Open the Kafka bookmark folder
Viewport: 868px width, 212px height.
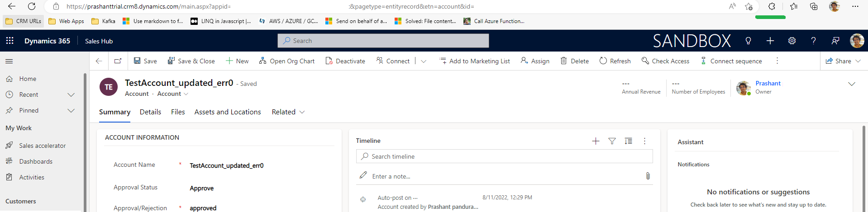point(104,21)
